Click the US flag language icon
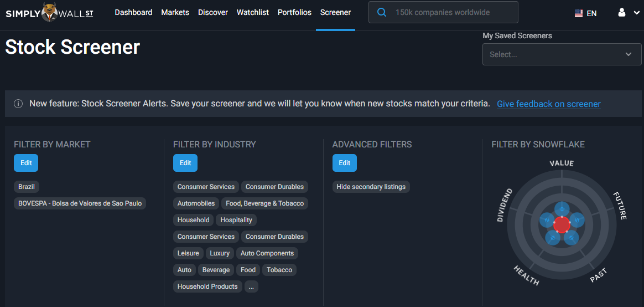Viewport: 644px width, 307px height. click(x=579, y=13)
